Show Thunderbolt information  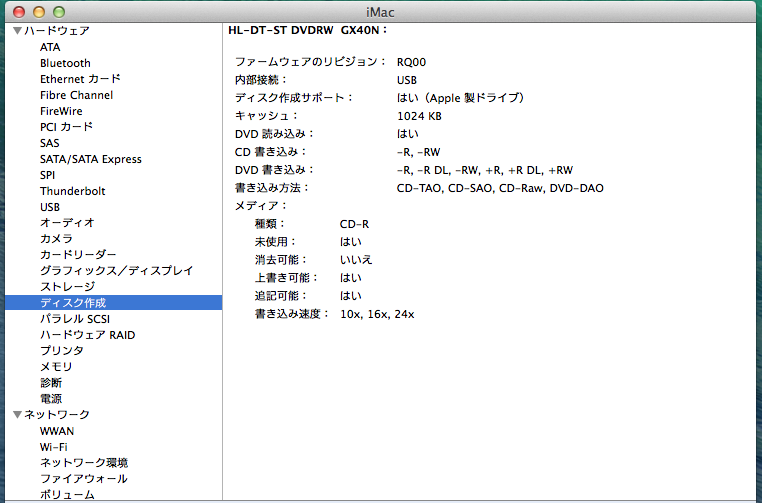[x=72, y=191]
